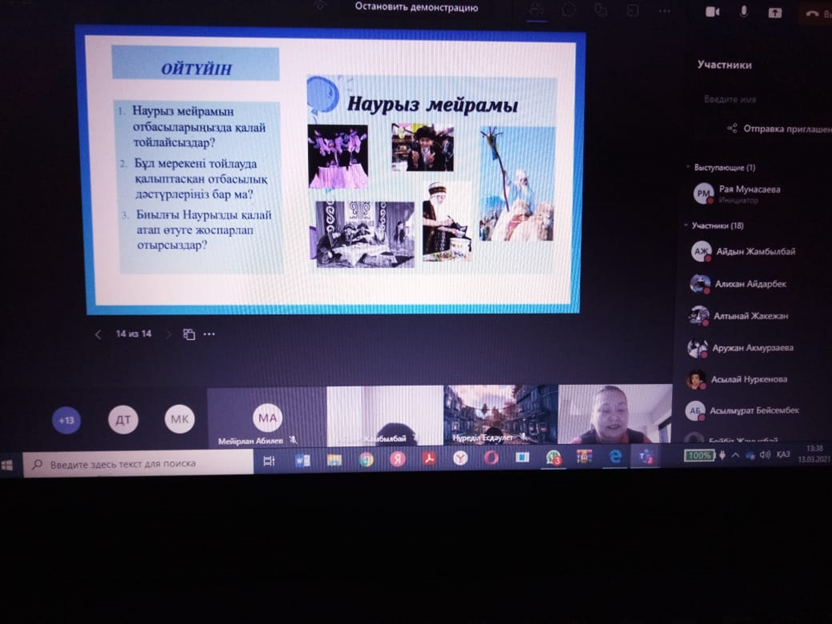Show the +13 additional participants
This screenshot has width=832, height=624.
pos(67,420)
